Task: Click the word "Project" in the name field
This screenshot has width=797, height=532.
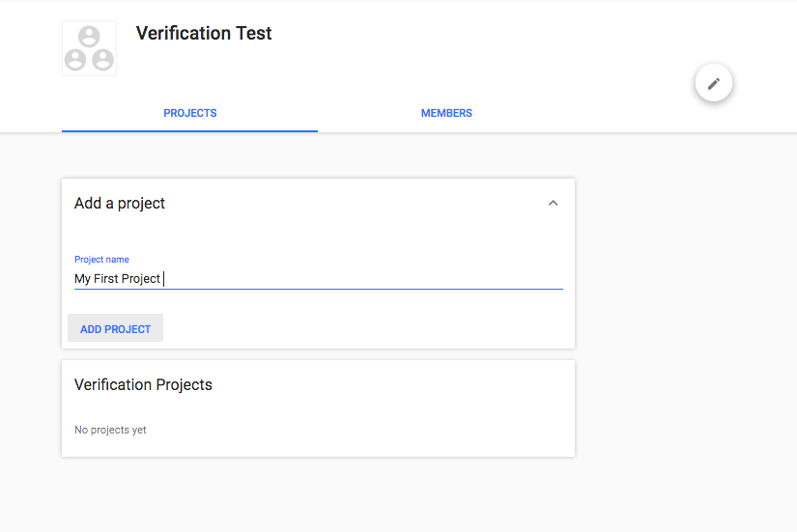Action: [141, 279]
